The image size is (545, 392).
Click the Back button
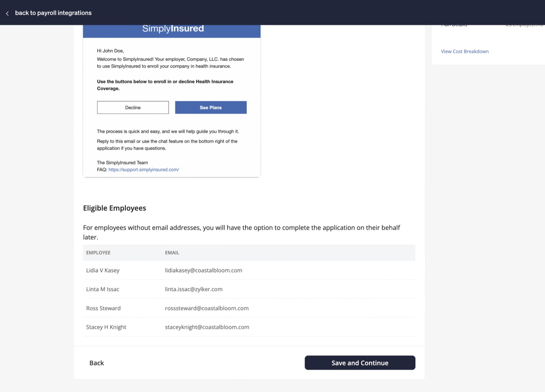tap(97, 363)
